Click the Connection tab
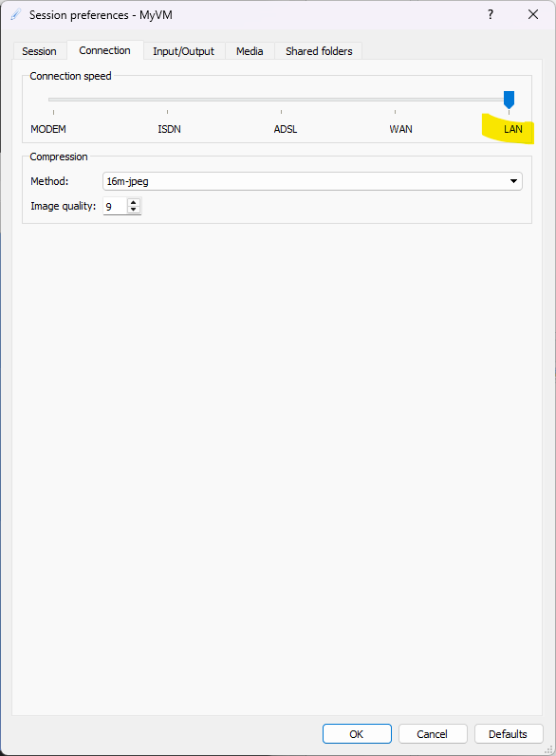 tap(104, 50)
